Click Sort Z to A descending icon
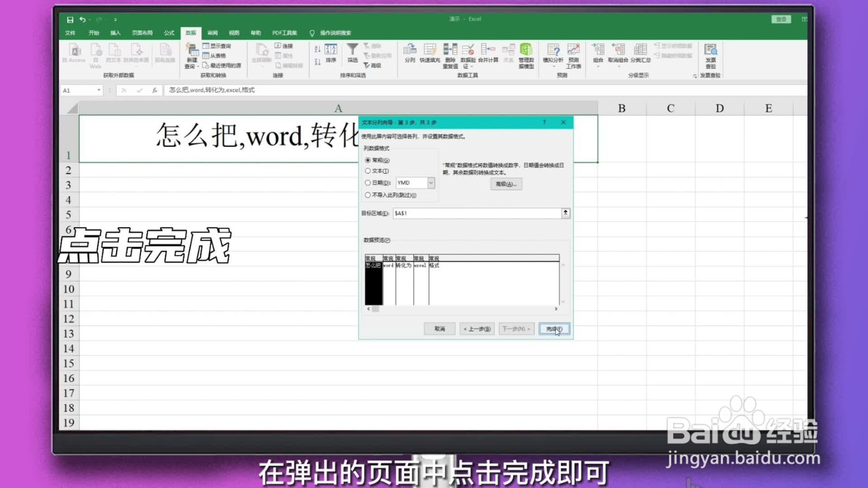 point(317,62)
